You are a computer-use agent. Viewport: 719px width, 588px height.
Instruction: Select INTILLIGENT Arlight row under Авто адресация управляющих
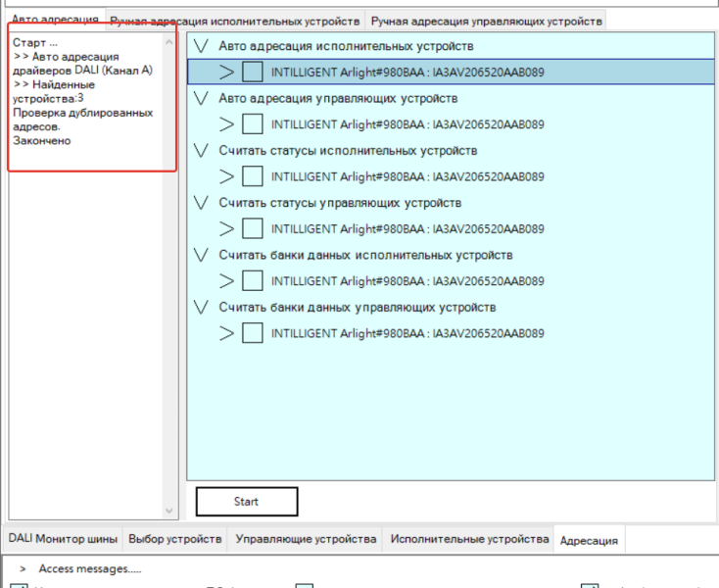[407, 124]
